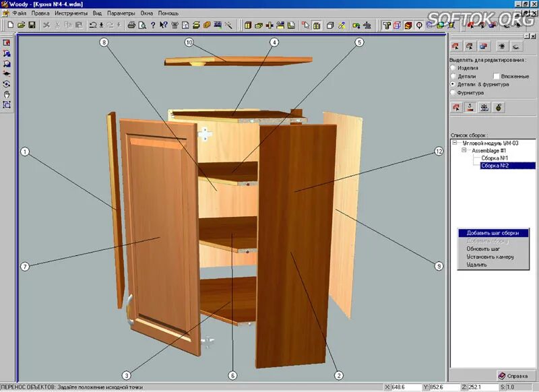Select the red arrow pointer tool
The image size is (539, 392).
pyautogui.click(x=305, y=26)
